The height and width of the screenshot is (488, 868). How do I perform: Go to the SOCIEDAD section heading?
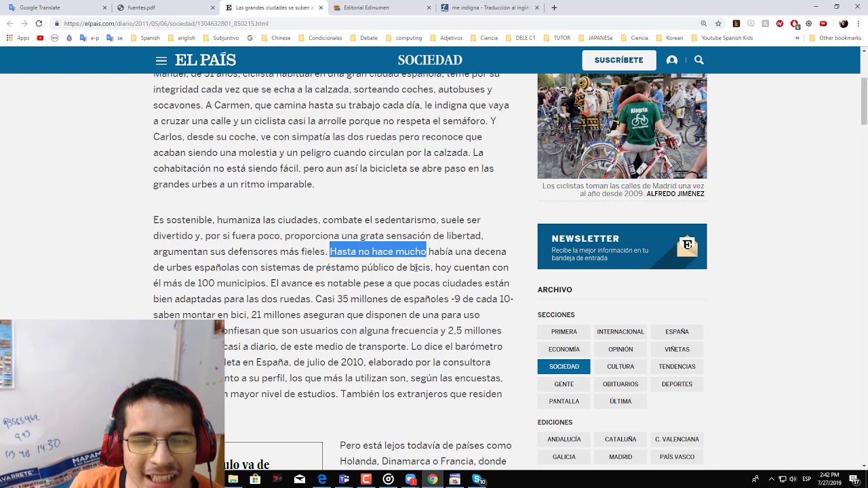(x=430, y=60)
